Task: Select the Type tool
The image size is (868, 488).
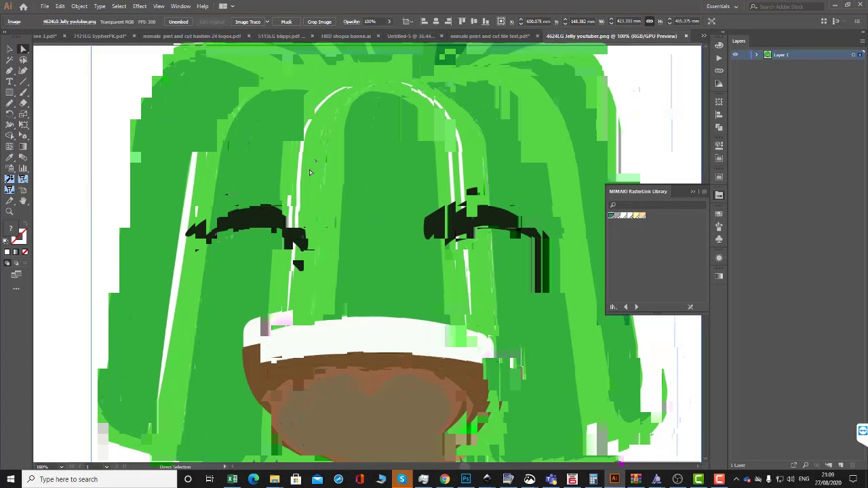Action: tap(9, 81)
